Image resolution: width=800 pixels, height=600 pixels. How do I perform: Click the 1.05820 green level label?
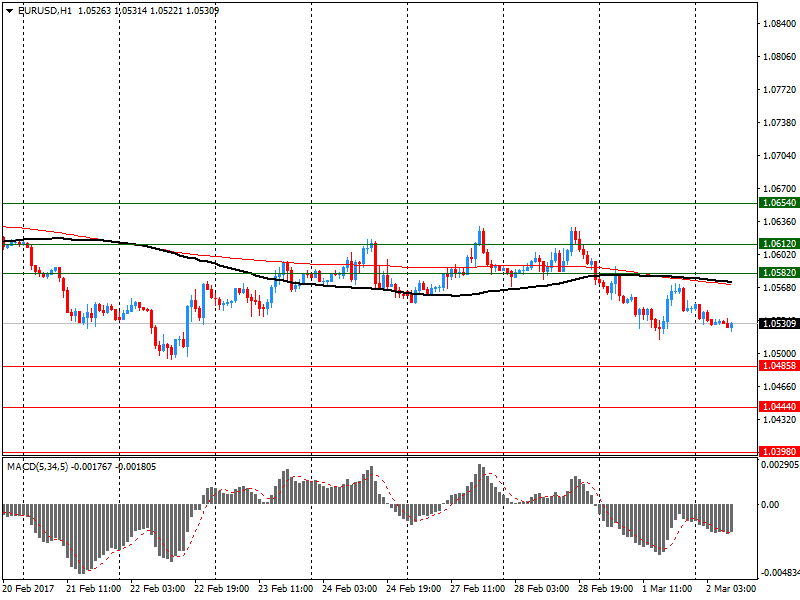tap(779, 273)
